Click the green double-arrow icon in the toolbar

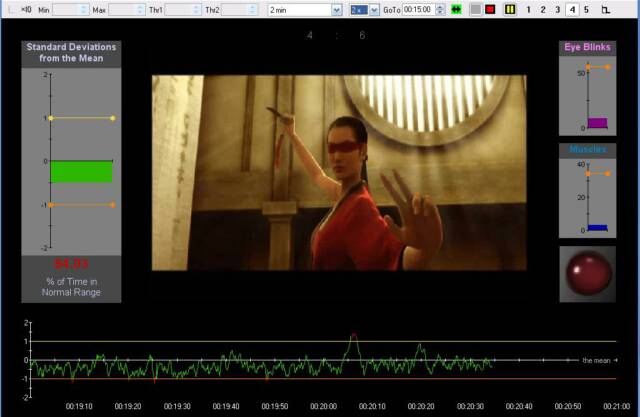[456, 9]
